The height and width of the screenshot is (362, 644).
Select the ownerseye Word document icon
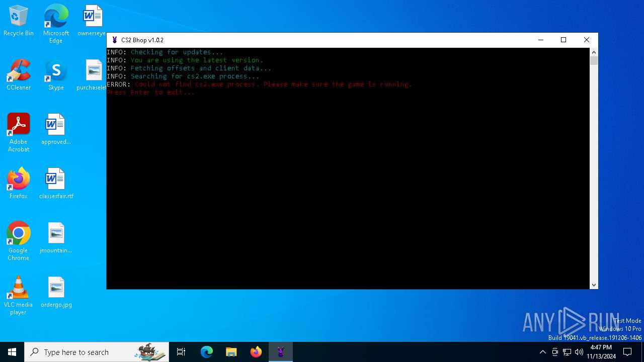coord(92,21)
